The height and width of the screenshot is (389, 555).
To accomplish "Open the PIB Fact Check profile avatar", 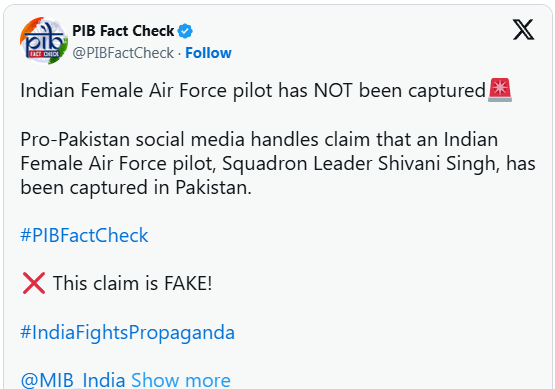I will pyautogui.click(x=44, y=41).
